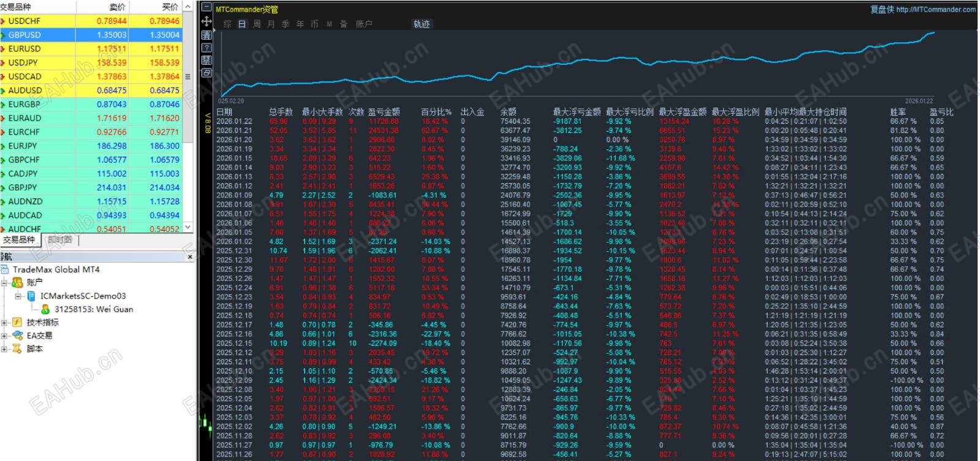Expand the EA交易 tree node

4,336
